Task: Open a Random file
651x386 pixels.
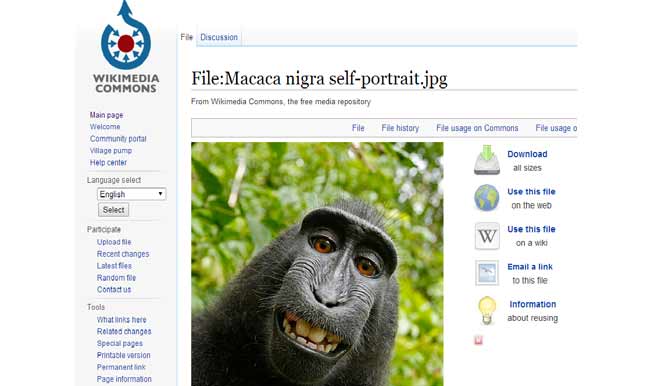Action: tap(116, 278)
